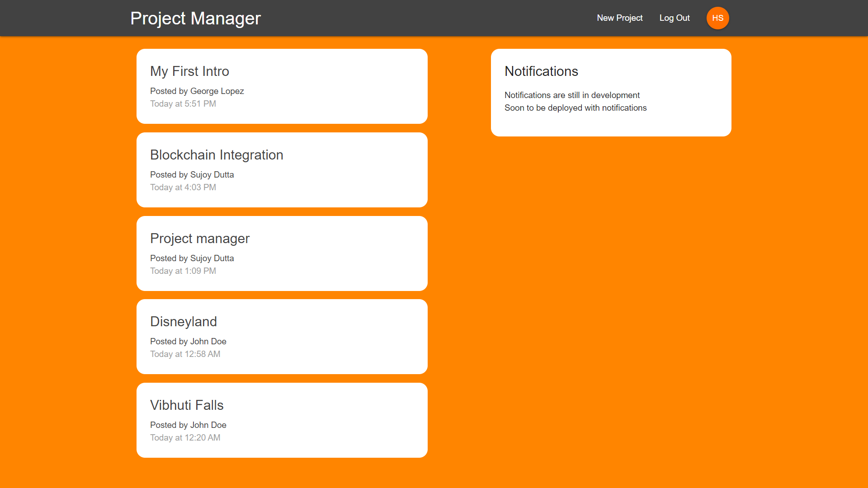Click 'Posted by George Lopez' text
This screenshot has height=488, width=868.
coord(197,91)
